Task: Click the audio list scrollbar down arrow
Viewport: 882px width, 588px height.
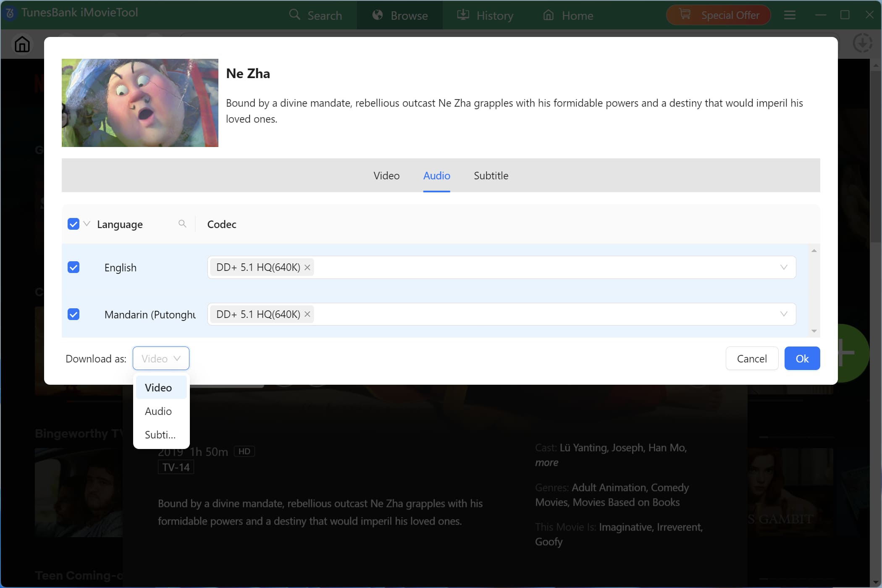Action: 814,331
